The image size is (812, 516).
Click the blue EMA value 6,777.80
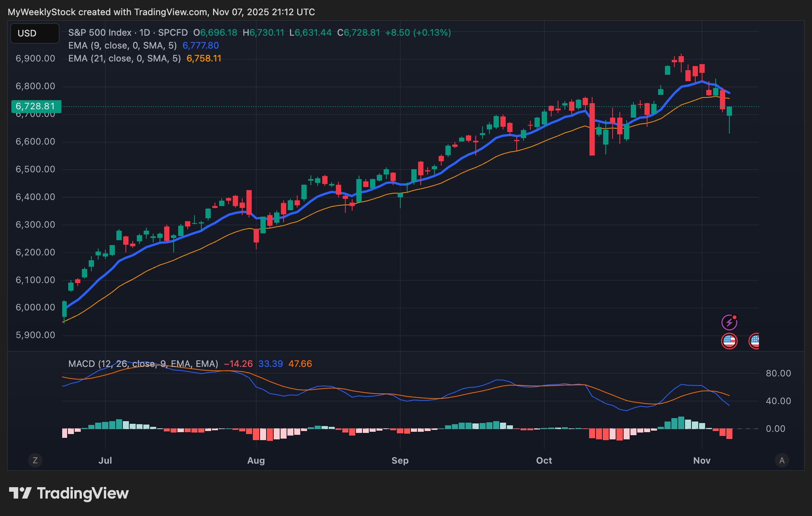(x=201, y=46)
